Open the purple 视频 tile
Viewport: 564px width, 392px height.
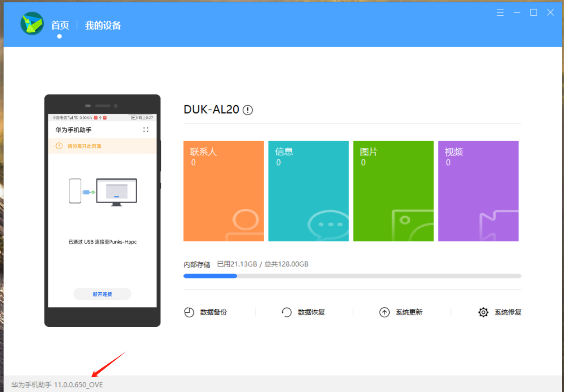[478, 191]
